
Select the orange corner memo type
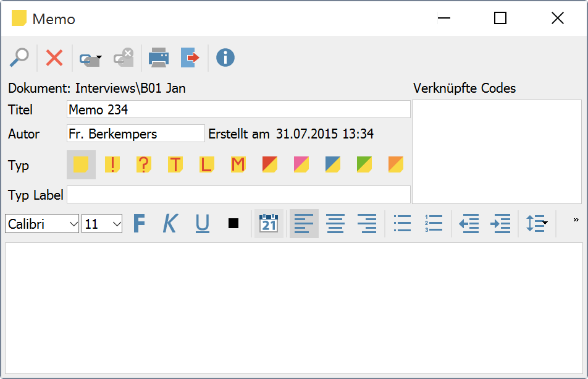pos(396,164)
